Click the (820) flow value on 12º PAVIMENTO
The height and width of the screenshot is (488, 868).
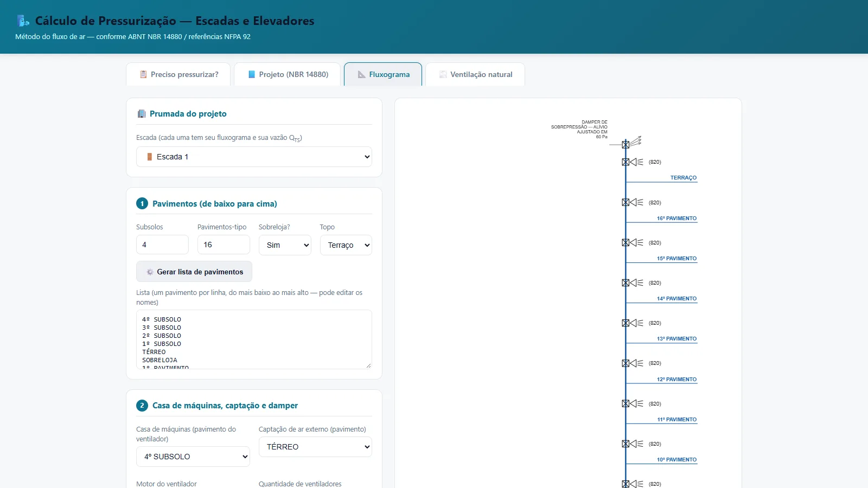point(655,363)
